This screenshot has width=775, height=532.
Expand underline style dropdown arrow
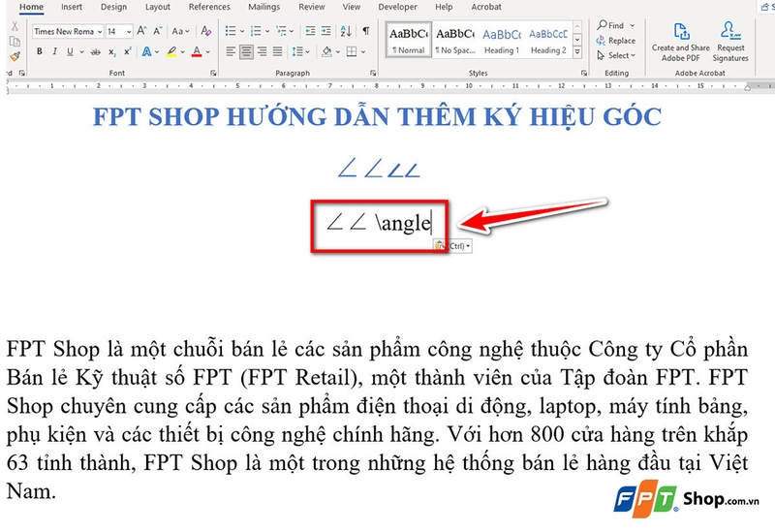click(x=81, y=51)
